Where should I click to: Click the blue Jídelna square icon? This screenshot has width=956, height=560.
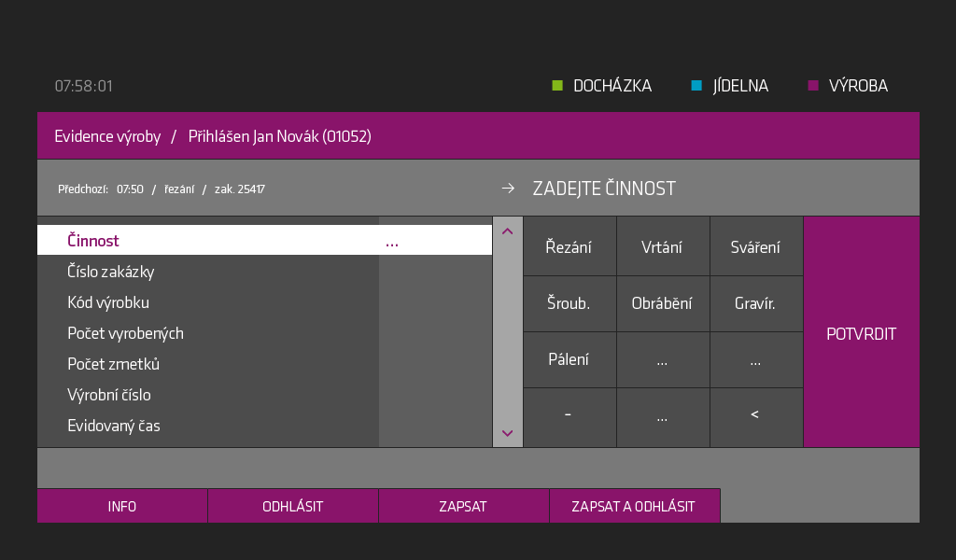[x=696, y=85]
